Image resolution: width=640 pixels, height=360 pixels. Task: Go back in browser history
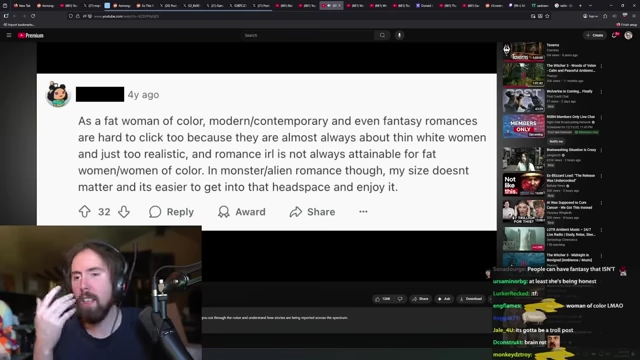coord(14,16)
